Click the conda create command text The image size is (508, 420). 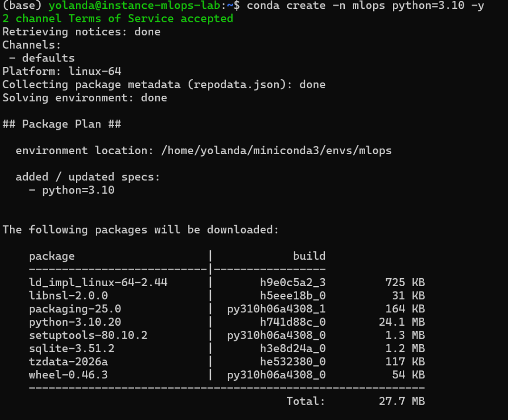(365, 6)
